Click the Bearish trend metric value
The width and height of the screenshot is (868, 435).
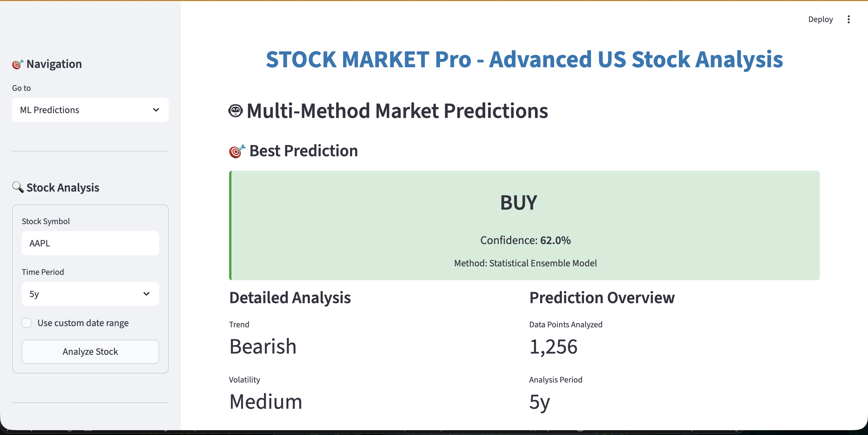click(263, 346)
